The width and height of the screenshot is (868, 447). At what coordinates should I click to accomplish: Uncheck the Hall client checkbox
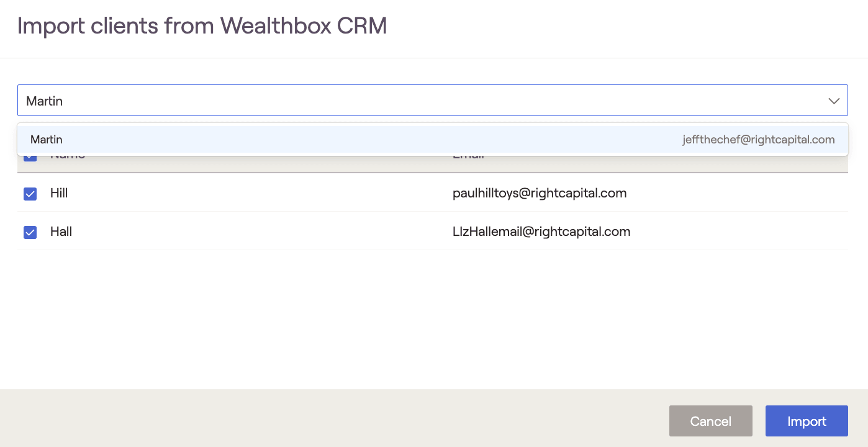pyautogui.click(x=30, y=232)
